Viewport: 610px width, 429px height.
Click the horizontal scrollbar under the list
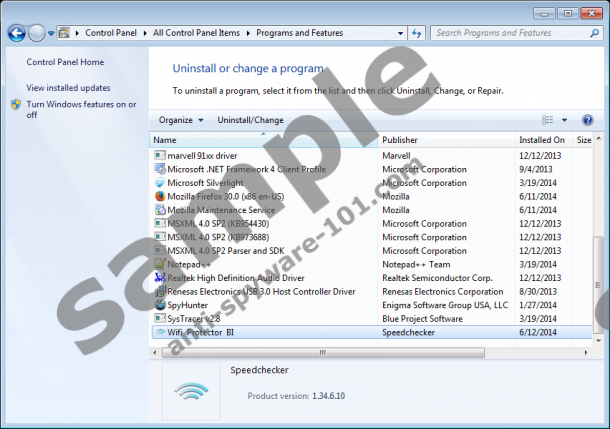click(320, 352)
